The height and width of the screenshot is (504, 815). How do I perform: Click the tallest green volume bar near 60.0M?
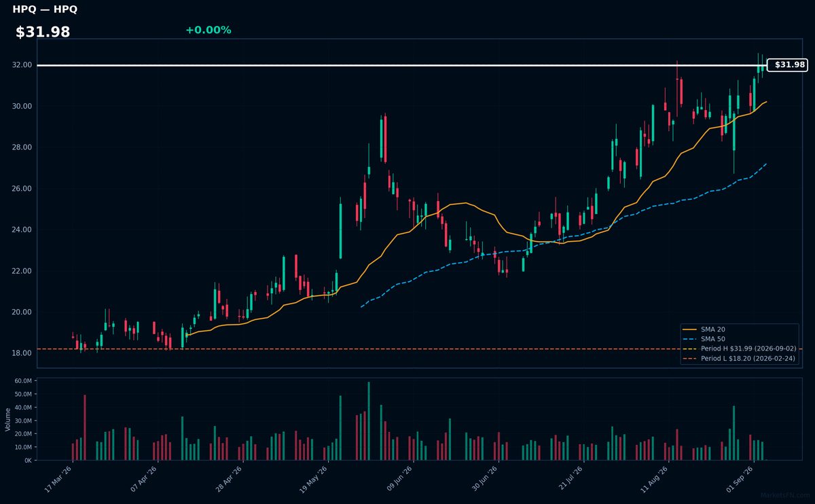tap(369, 421)
